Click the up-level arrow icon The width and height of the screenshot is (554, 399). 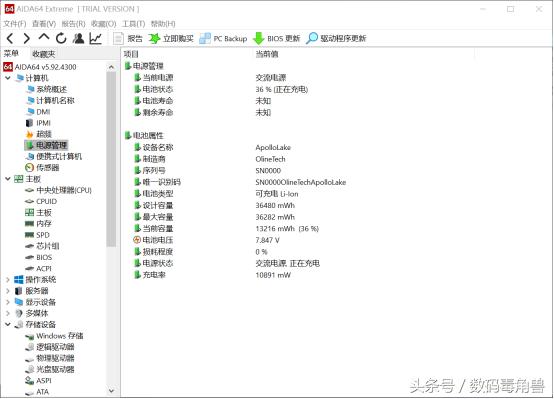pyautogui.click(x=44, y=37)
